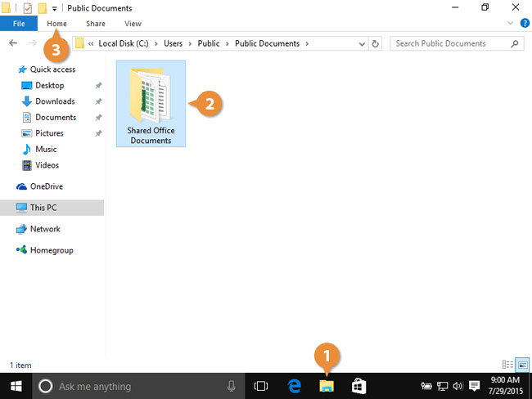Select This PC in navigation pane
The image size is (532, 399).
coord(52,208)
